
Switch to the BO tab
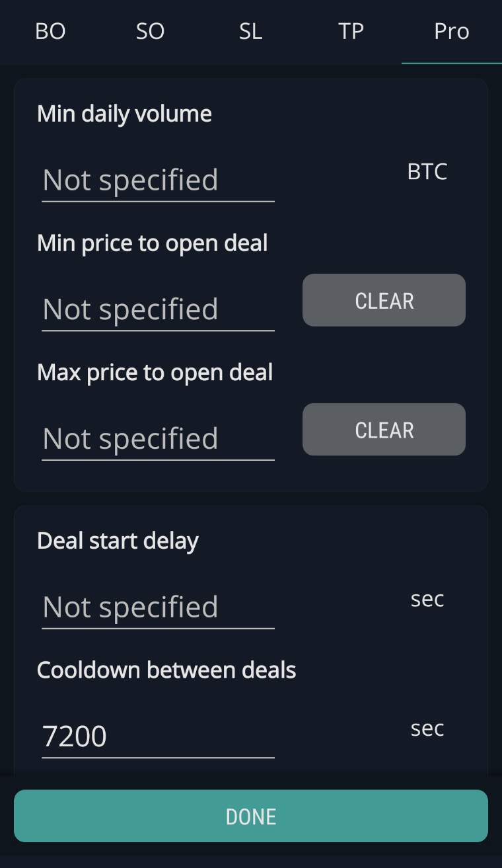(x=50, y=31)
